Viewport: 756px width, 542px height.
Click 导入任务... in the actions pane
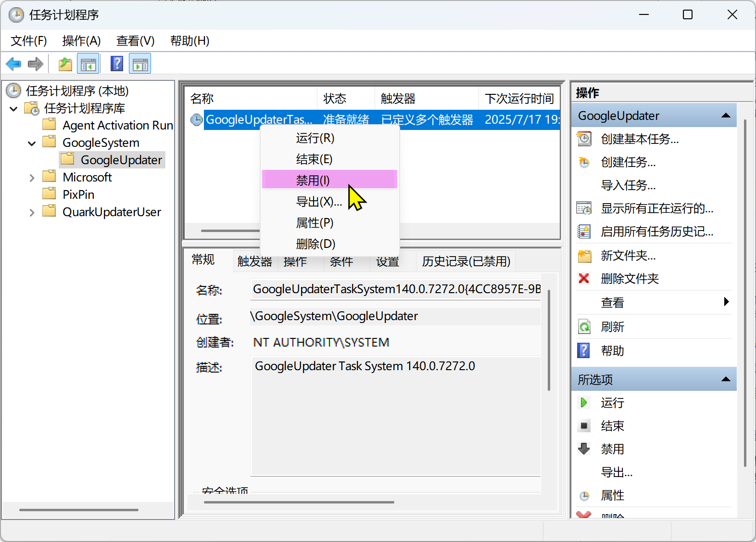click(x=628, y=185)
